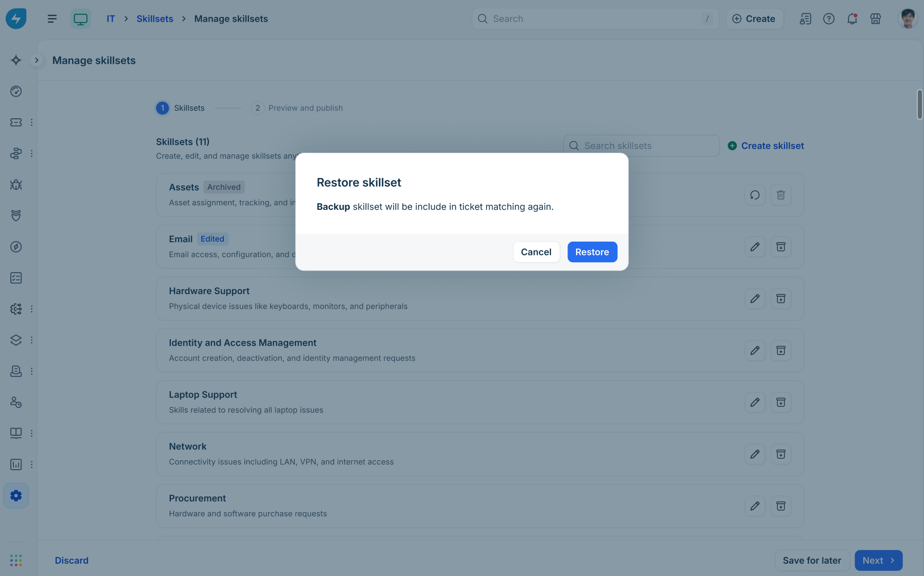Select step 1 Skillsets

point(181,108)
